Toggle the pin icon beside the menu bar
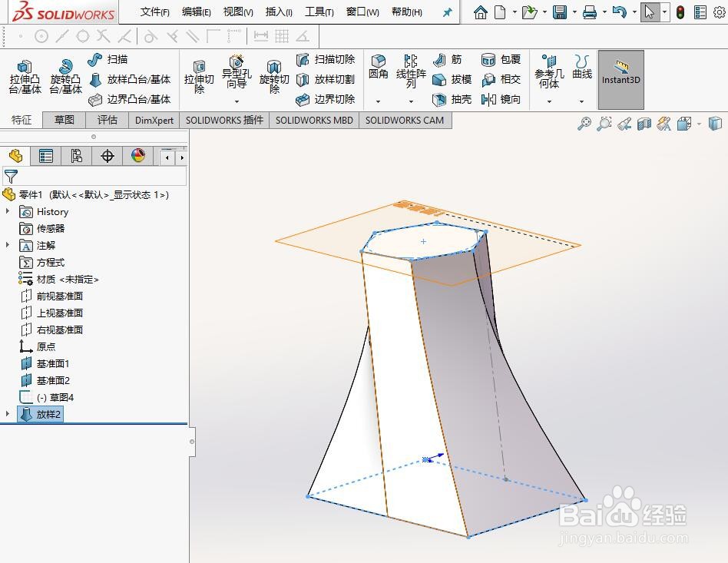Viewport: 728px width, 563px height. click(448, 12)
